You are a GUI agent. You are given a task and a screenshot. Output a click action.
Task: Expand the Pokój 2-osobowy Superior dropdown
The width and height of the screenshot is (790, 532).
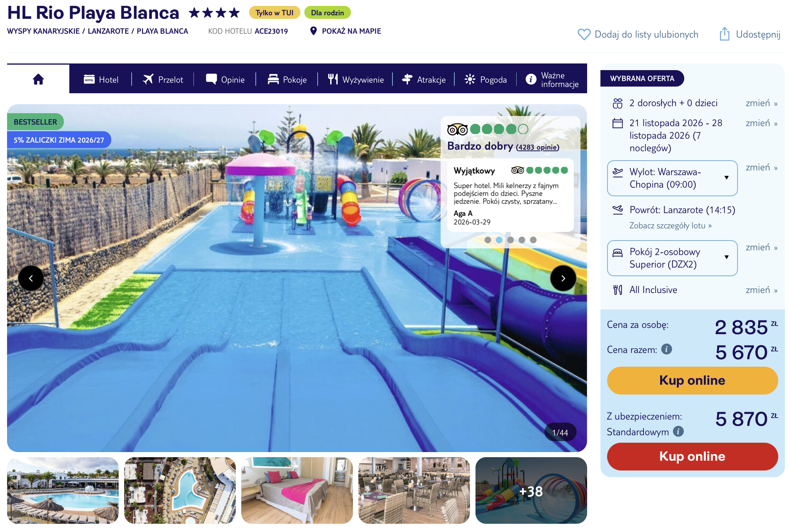coord(672,258)
